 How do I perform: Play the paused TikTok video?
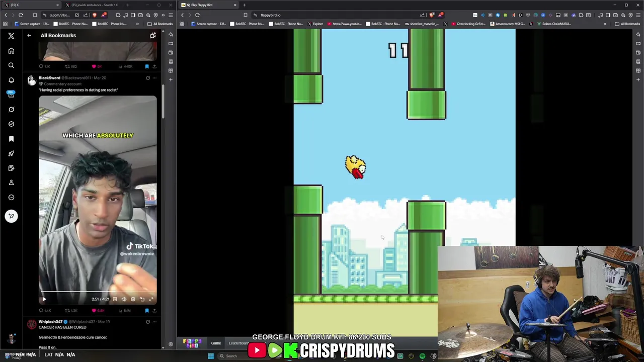(x=44, y=299)
